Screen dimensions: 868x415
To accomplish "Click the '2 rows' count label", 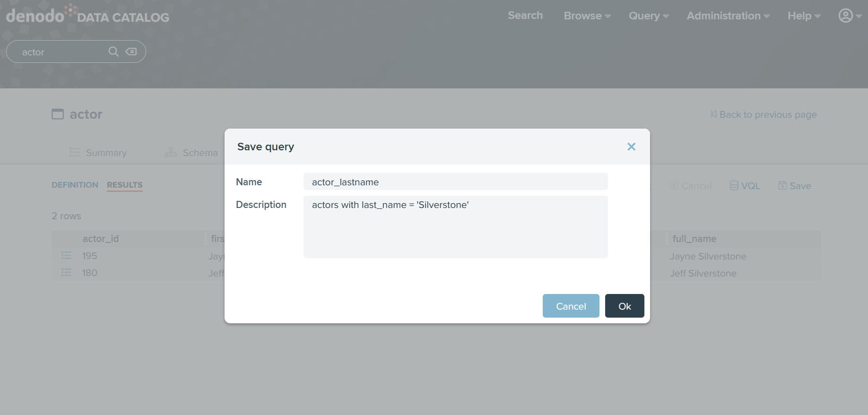I will click(66, 216).
